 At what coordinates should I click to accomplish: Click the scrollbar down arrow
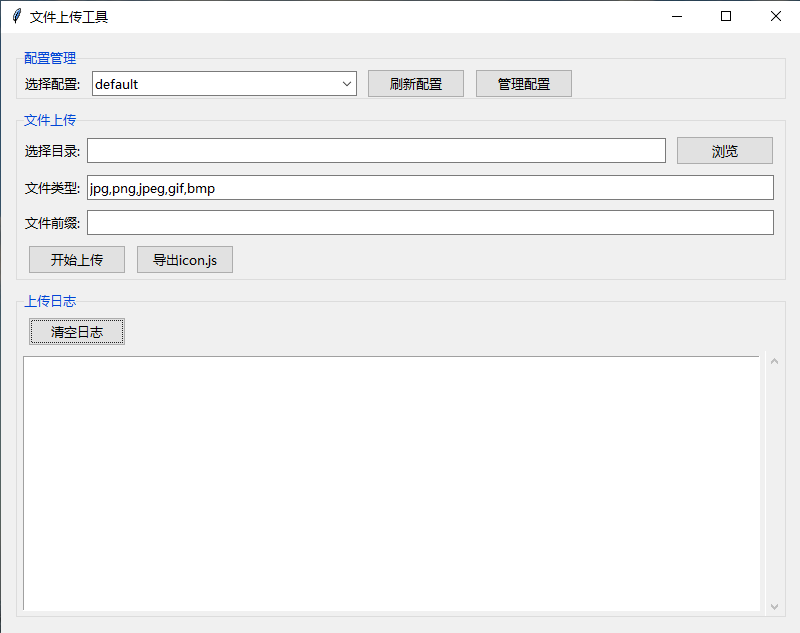774,605
